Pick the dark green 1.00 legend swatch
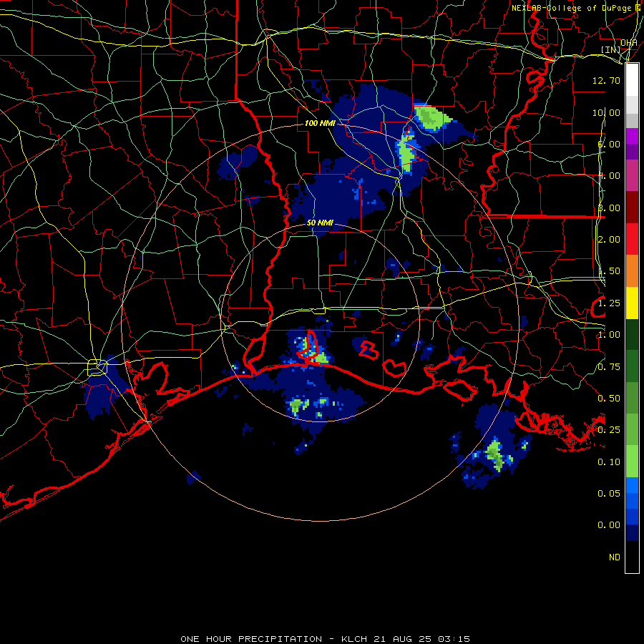Image resolution: width=644 pixels, height=644 pixels. [x=632, y=334]
